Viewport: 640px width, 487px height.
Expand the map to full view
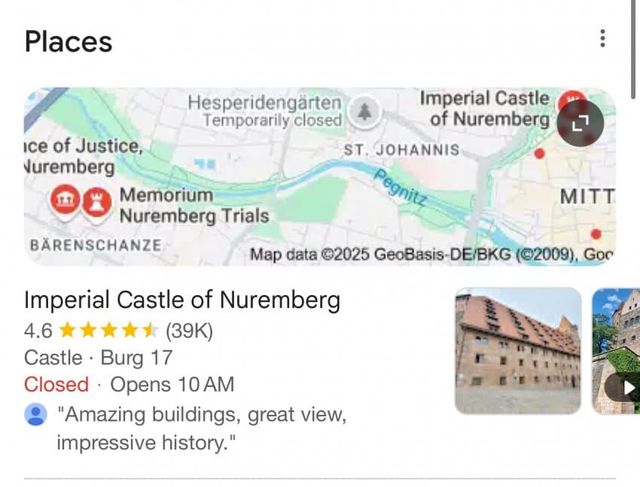(581, 123)
